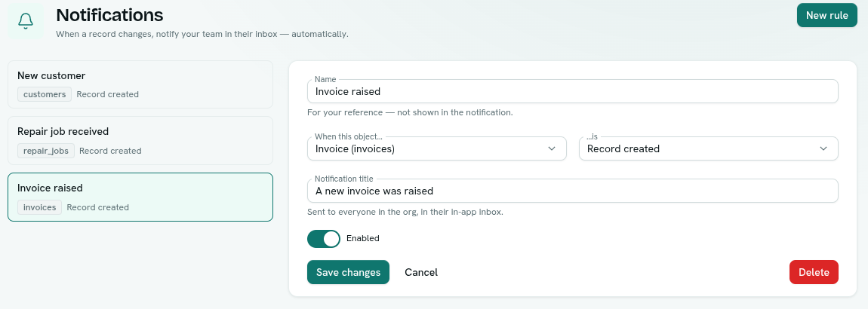The width and height of the screenshot is (868, 309).
Task: Open the '...is' Record created dropdown
Action: (708, 148)
